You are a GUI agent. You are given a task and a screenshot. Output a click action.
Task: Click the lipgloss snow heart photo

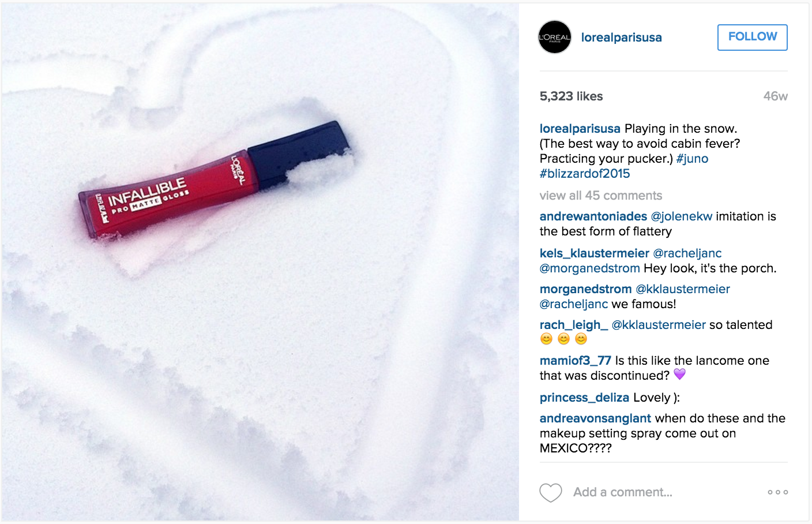point(260,262)
